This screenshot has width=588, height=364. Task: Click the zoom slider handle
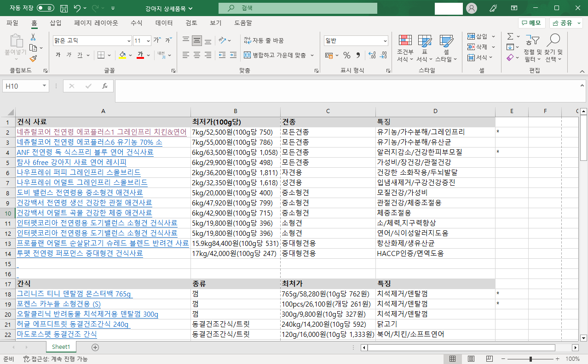tap(530, 359)
